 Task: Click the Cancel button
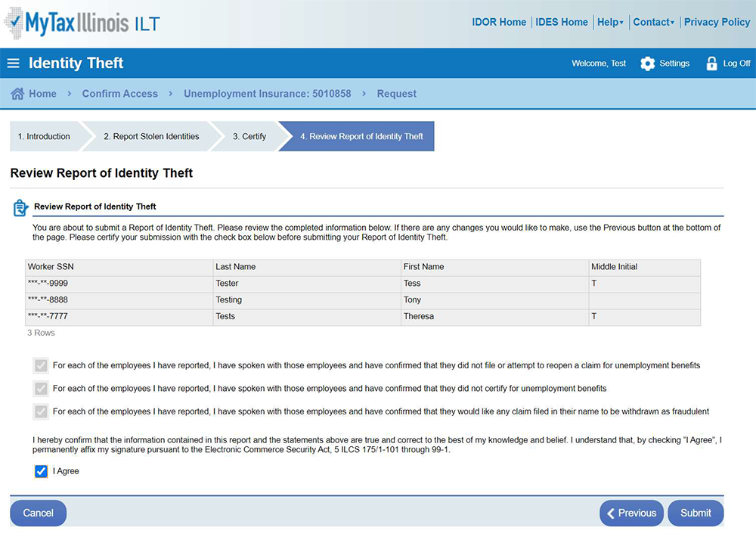[38, 513]
